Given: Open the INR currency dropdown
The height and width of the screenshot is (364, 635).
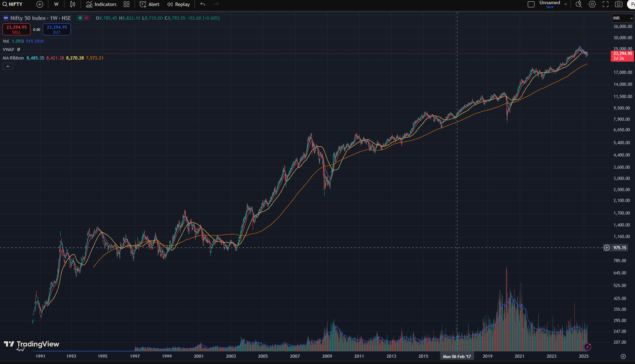Looking at the screenshot, I should coord(623,18).
